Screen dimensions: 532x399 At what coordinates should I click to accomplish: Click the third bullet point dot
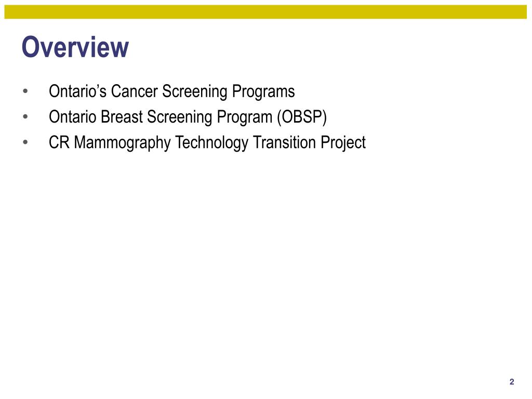tap(25, 142)
